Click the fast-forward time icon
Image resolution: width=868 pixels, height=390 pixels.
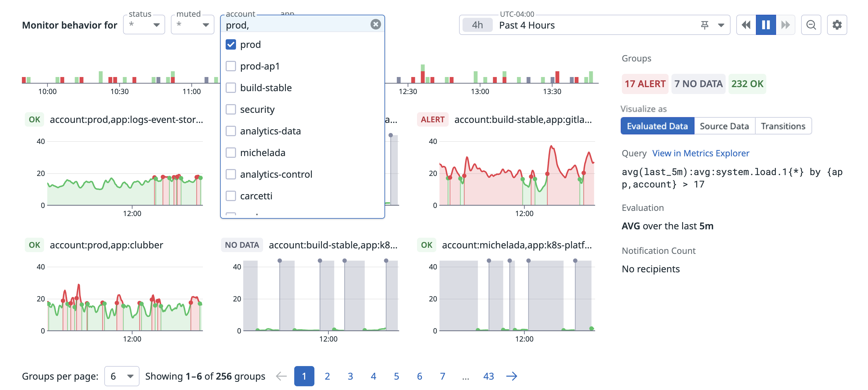(785, 25)
